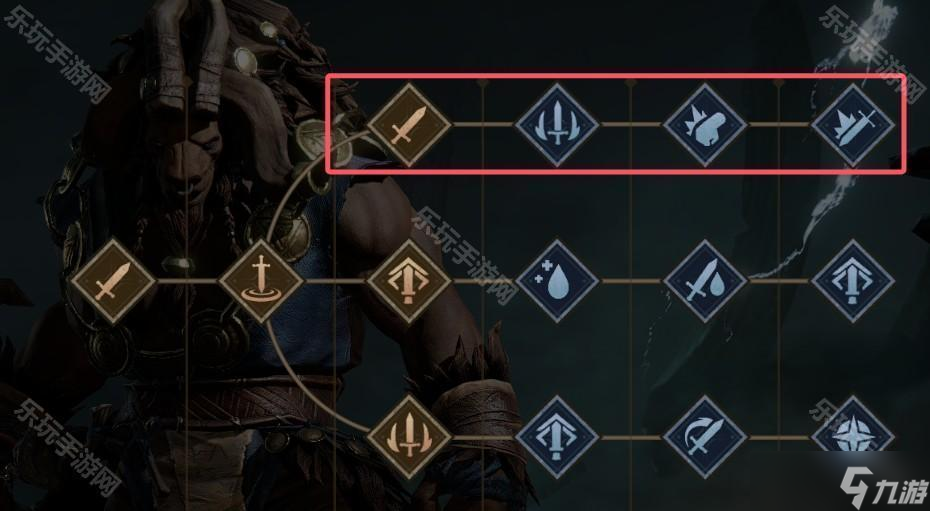
Task: Select the sword with curved arrow node
Action: (x=705, y=437)
